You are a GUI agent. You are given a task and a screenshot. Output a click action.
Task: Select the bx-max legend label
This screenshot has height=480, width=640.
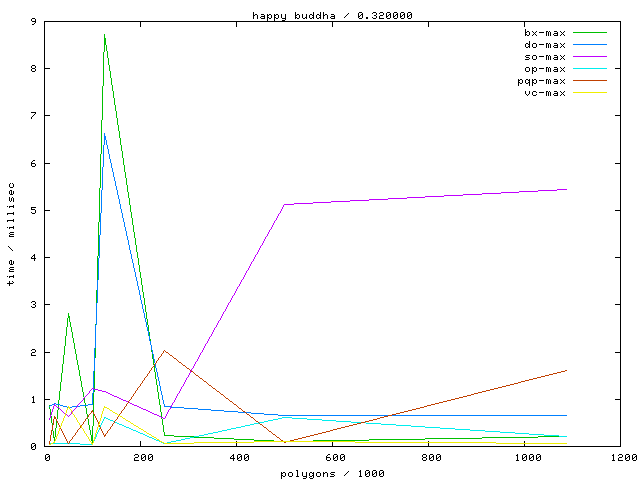(x=545, y=33)
